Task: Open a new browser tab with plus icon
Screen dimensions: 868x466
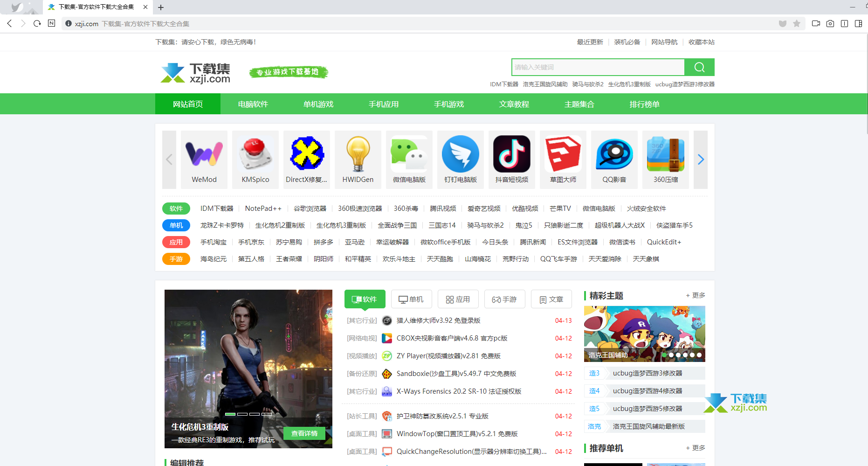Action: [x=161, y=7]
